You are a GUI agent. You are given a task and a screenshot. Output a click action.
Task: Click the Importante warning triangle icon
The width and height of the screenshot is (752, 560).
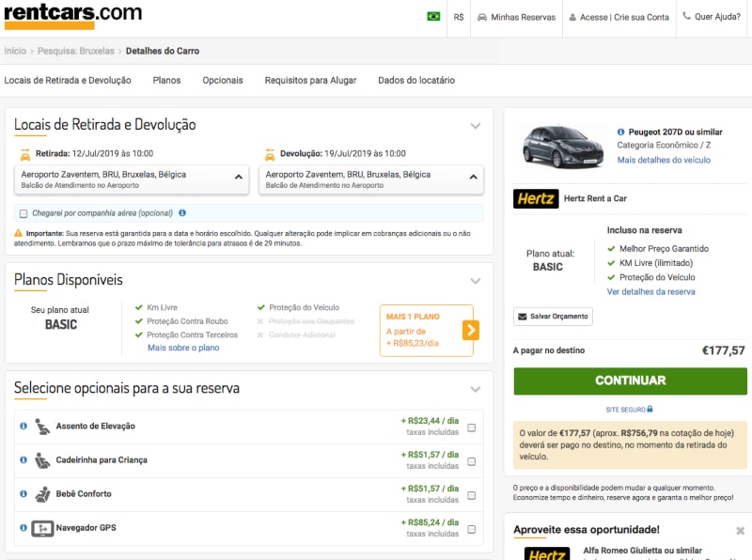tap(18, 233)
